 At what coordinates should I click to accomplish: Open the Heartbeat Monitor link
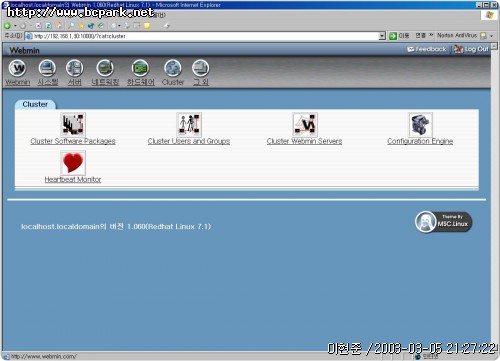click(x=73, y=180)
